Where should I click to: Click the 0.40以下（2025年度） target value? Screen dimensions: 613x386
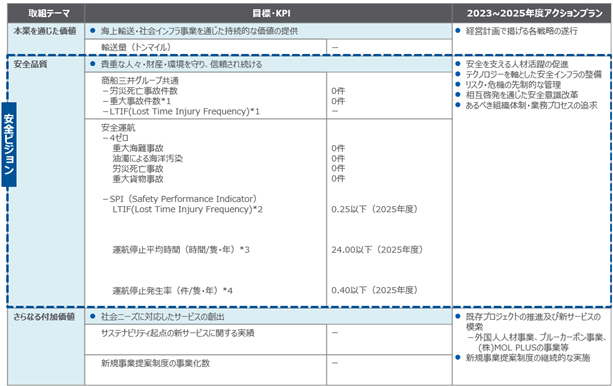[375, 290]
